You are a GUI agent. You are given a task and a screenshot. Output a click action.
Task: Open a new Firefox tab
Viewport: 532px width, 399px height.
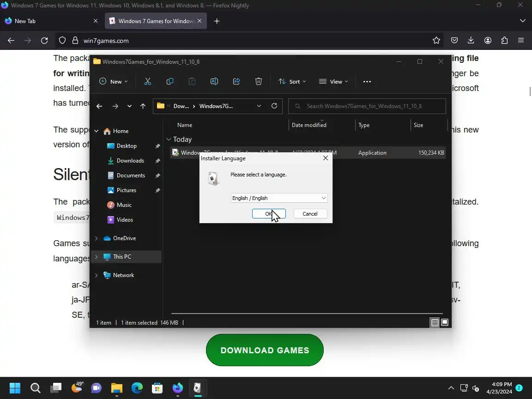pos(217,21)
